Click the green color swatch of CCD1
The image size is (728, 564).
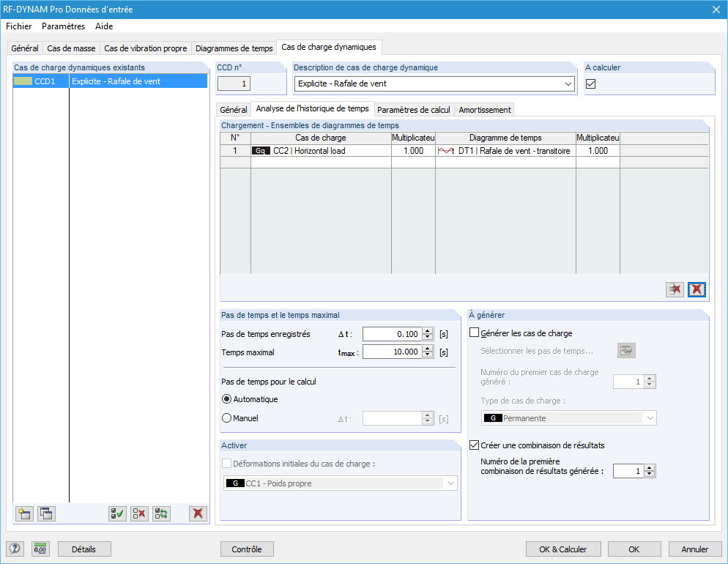[x=23, y=81]
